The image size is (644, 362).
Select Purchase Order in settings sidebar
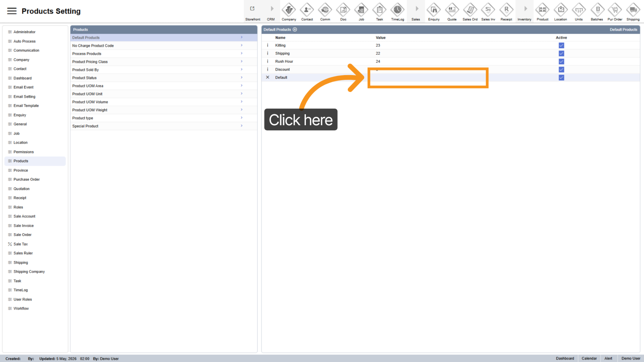(35, 179)
